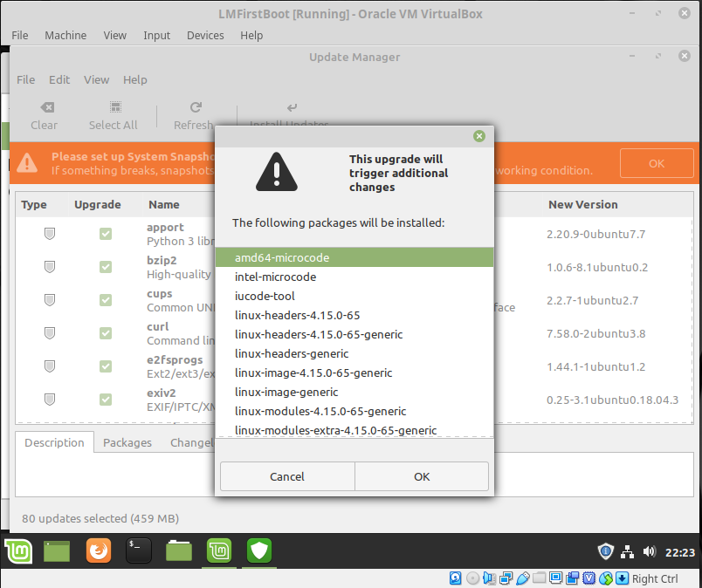Switch to the Packages tab
702x588 pixels.
tap(127, 442)
